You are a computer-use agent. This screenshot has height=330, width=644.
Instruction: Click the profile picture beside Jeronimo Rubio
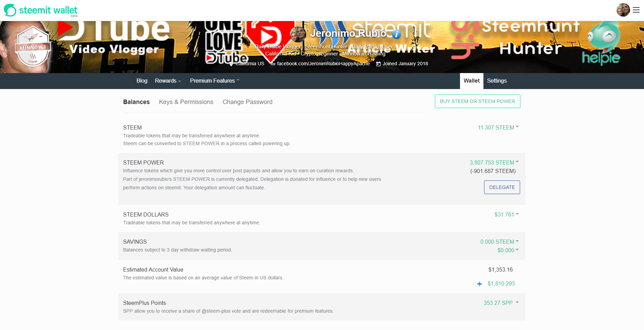coord(298,34)
